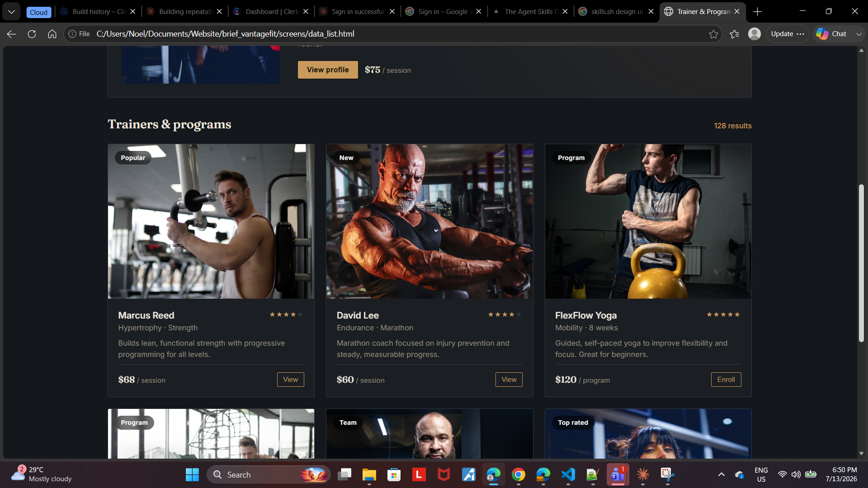The height and width of the screenshot is (488, 868).
Task: Expand the Chat dropdown chevron
Action: pyautogui.click(x=859, y=34)
